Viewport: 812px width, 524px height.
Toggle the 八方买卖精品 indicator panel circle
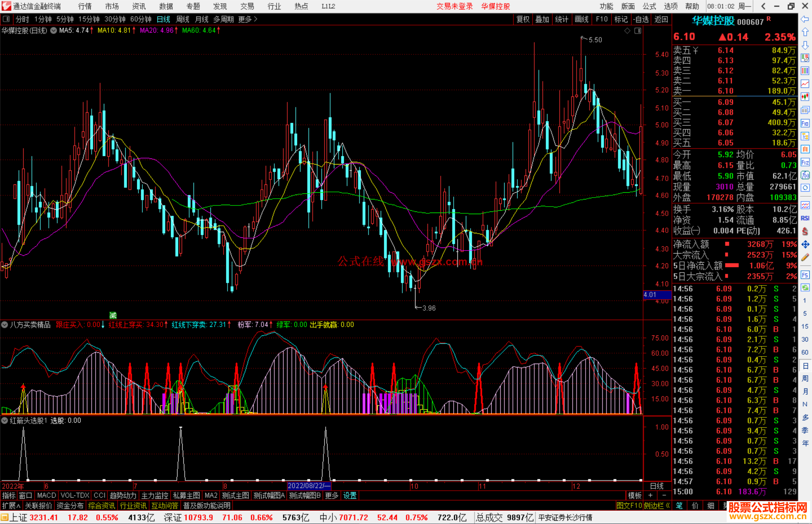click(5, 325)
